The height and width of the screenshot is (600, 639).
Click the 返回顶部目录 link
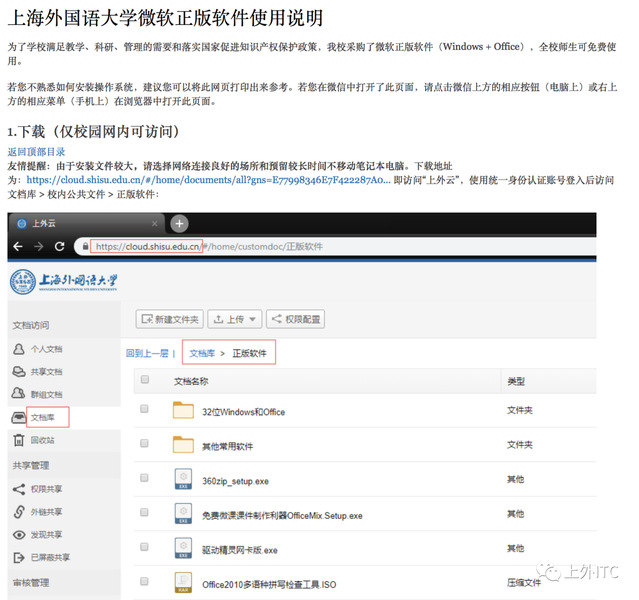coord(36,152)
